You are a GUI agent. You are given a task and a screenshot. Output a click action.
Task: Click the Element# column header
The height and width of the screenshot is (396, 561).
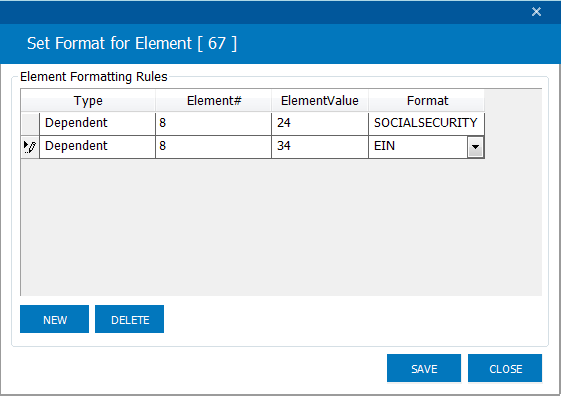tap(214, 101)
